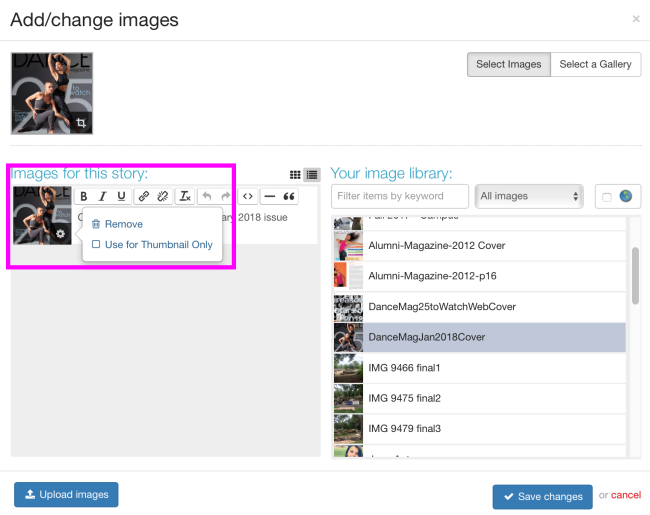650x515 pixels.
Task: Select IMG 9479 final3 in library
Action: [480, 428]
